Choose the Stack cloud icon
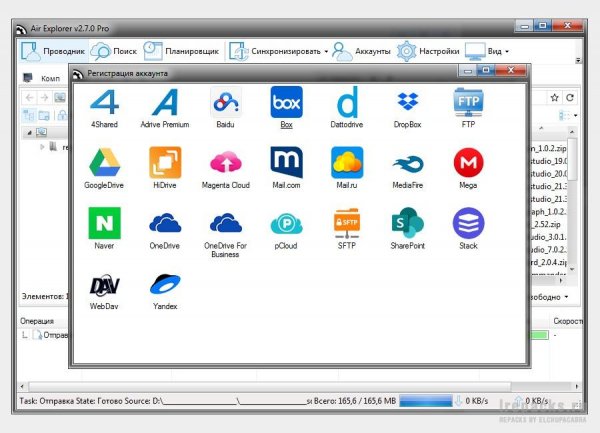Viewport: 600px width, 433px height. [x=468, y=229]
